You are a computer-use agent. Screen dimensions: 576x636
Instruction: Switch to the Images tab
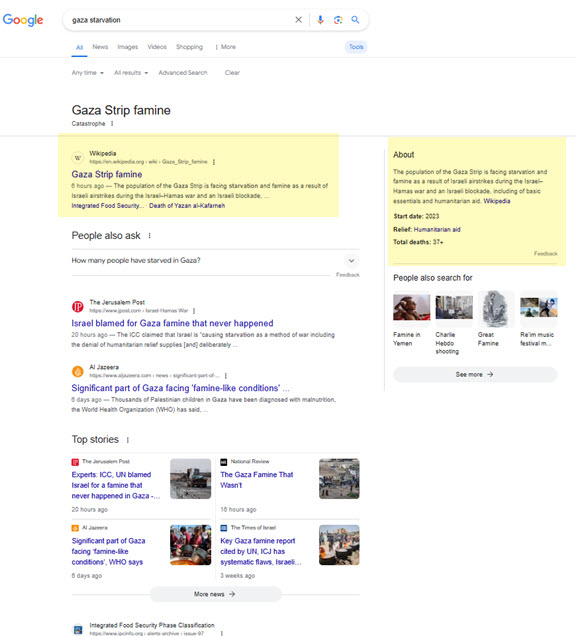tap(128, 47)
